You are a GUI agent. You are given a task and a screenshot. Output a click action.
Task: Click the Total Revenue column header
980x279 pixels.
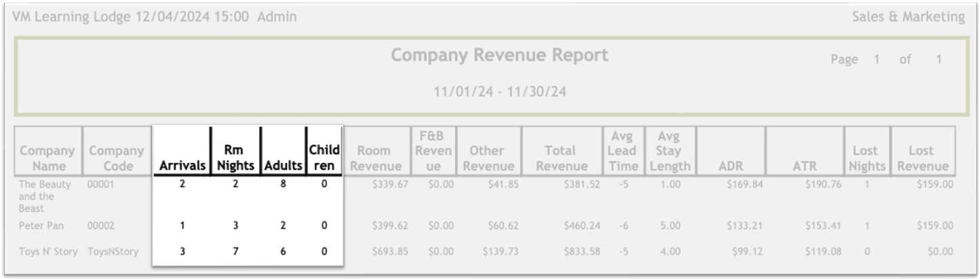pyautogui.click(x=560, y=158)
